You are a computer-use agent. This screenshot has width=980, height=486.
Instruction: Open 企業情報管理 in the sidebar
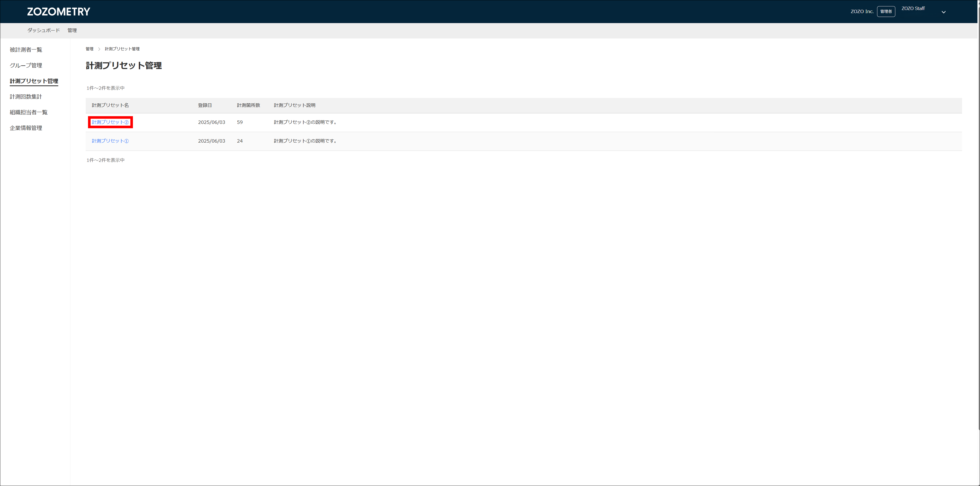click(26, 128)
